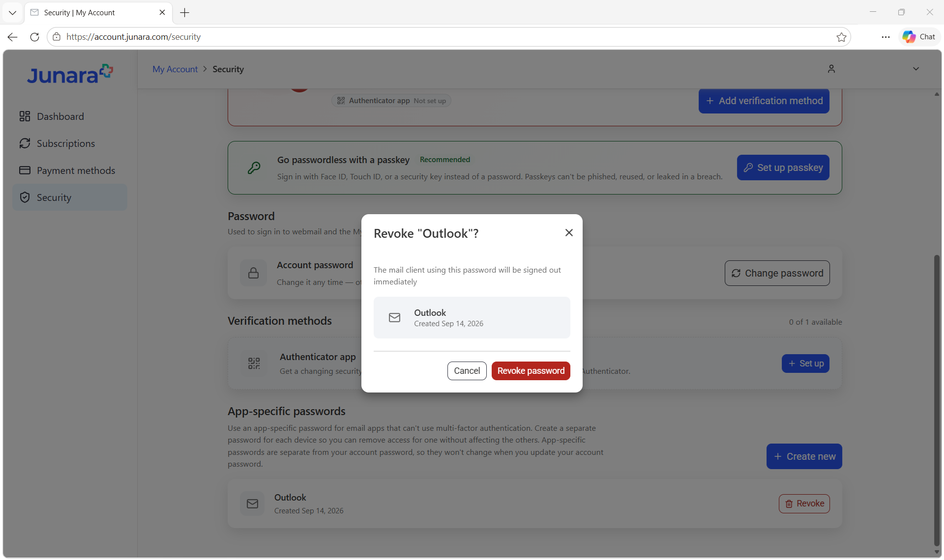Viewport: 944px width, 560px height.
Task: Close the Revoke Outlook dialog
Action: 569,233
